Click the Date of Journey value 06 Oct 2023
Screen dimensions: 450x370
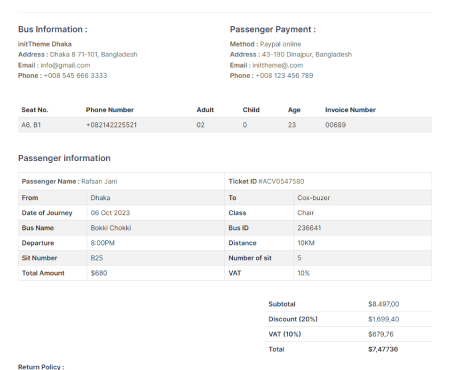click(110, 213)
